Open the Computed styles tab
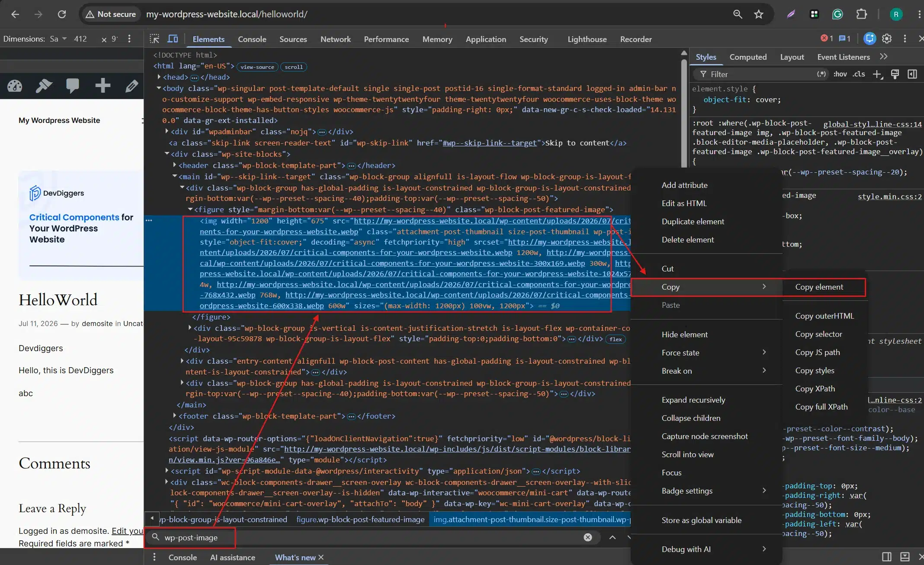This screenshot has height=565, width=924. pos(748,57)
